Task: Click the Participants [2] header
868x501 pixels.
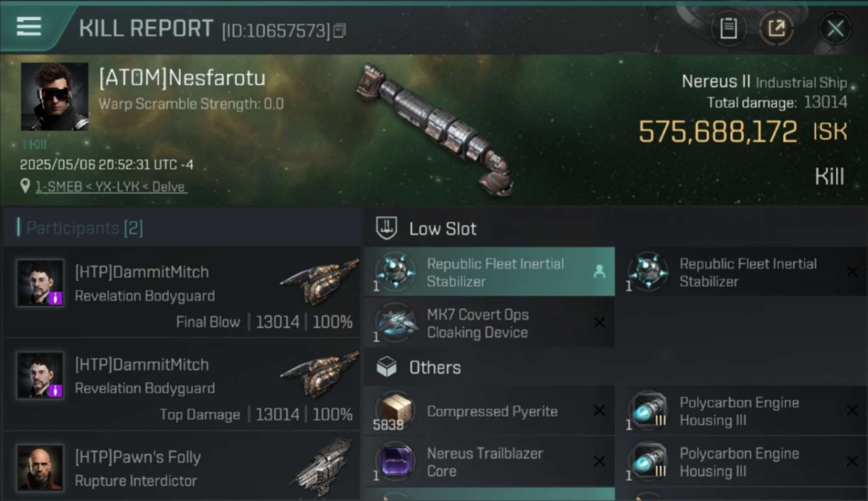Action: click(x=84, y=228)
